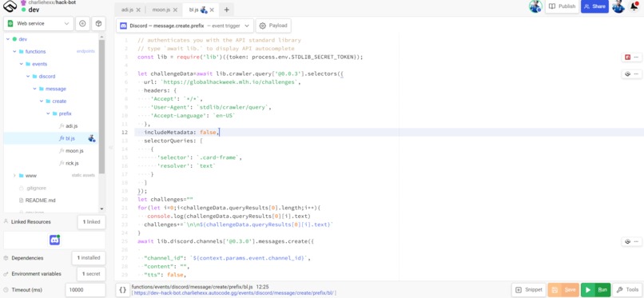Click the Environment variables key icon
Image resolution: width=644 pixels, height=298 pixels.
[x=6, y=274]
